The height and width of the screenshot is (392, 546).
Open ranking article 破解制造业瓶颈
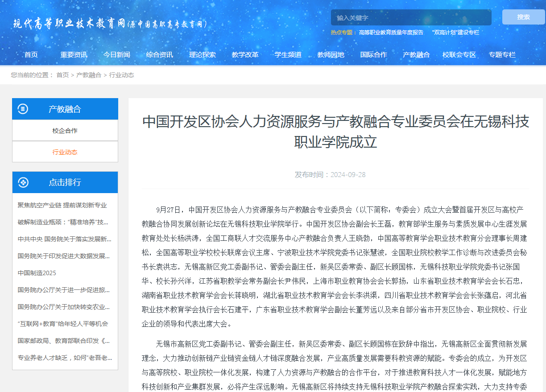63,222
